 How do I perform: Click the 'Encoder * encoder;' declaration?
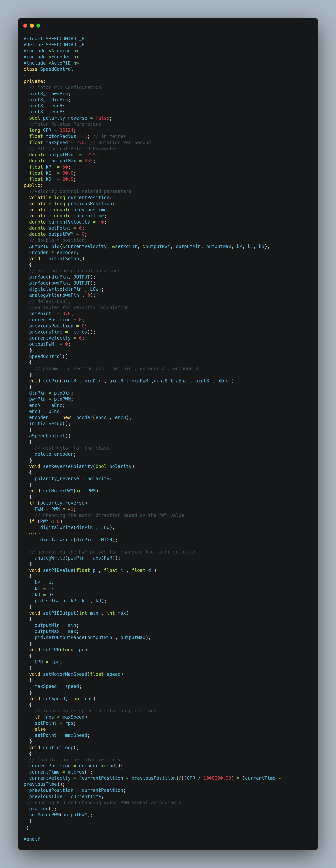[x=54, y=252]
